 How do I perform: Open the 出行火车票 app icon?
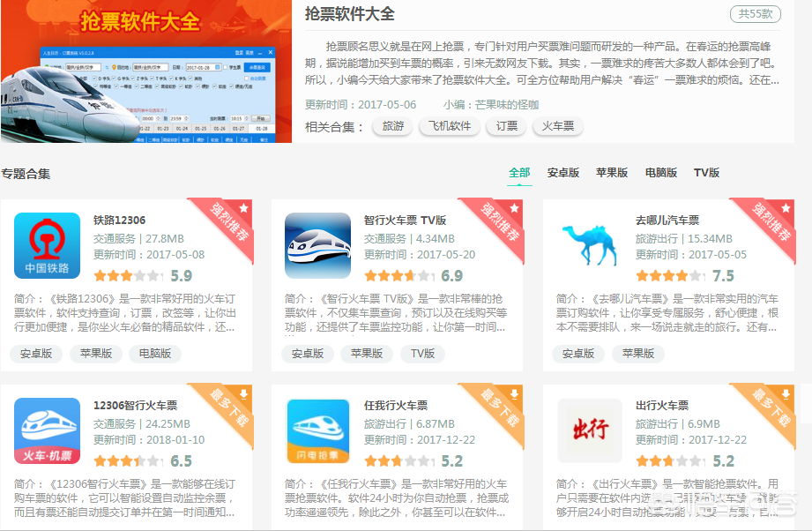click(590, 430)
